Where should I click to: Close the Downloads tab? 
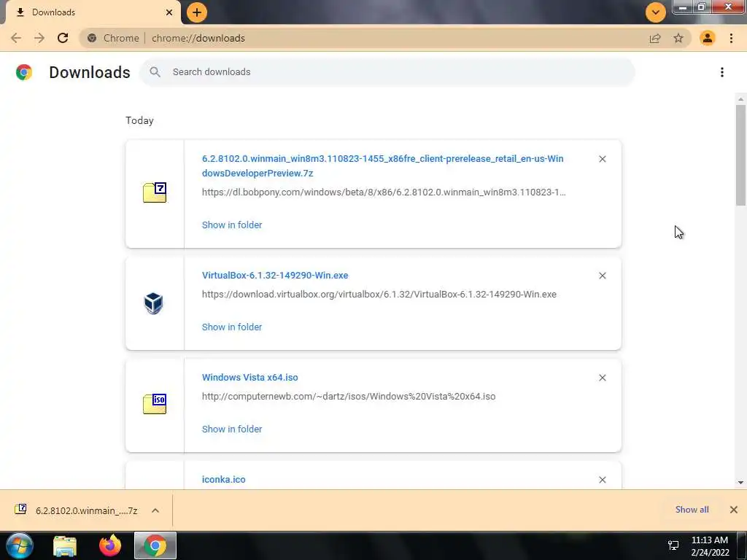(169, 12)
